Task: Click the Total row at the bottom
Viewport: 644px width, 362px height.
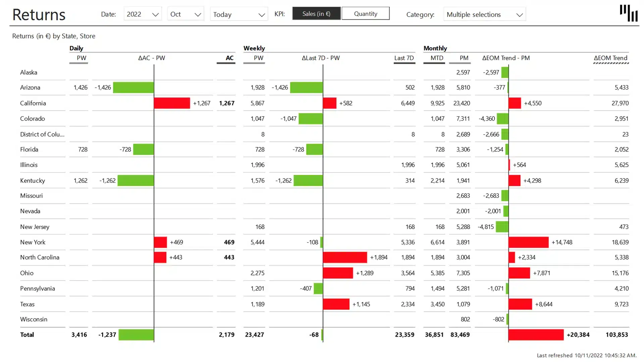Action: coord(27,335)
